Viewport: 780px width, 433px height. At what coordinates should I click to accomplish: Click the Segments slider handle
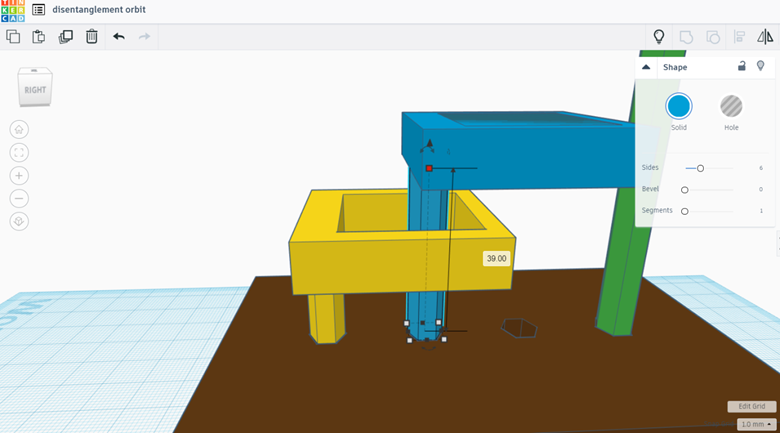tap(684, 211)
